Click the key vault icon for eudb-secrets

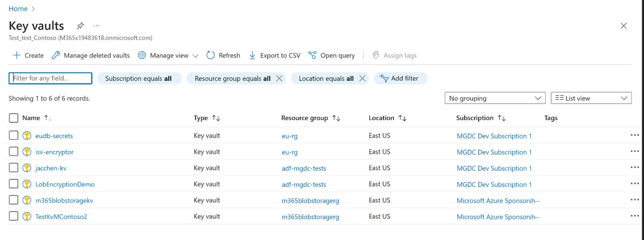pyautogui.click(x=27, y=136)
